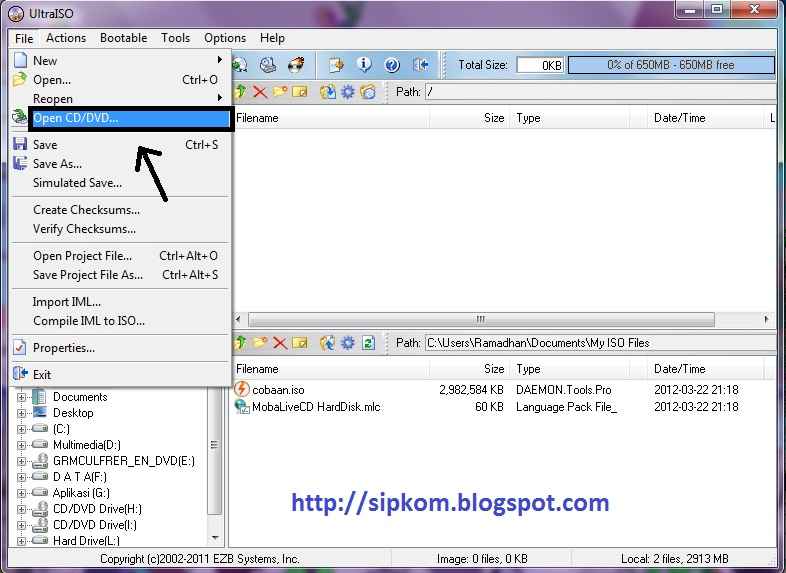Click the Burn CD/DVD Image toolbar icon
The width and height of the screenshot is (786, 573).
click(296, 65)
